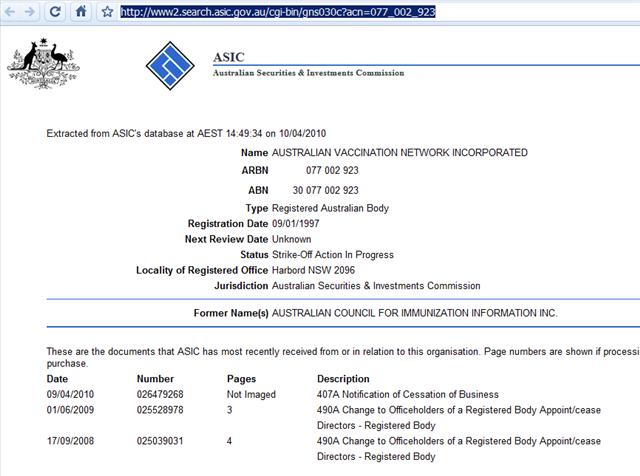Click the Date column header
Screen dimensions: 640x476
[x=58, y=379]
